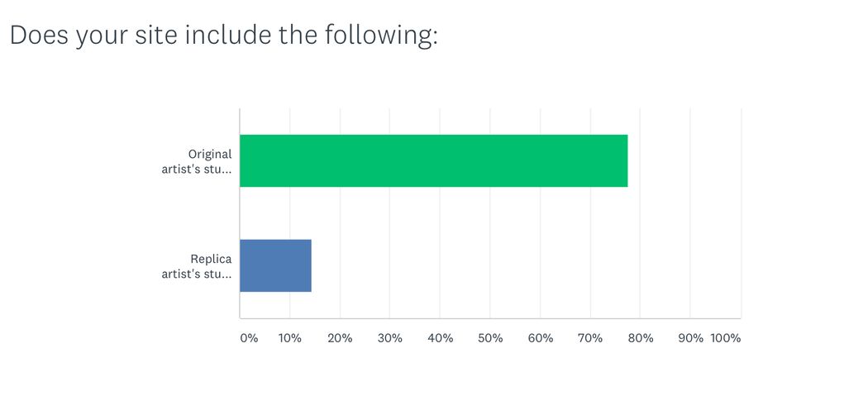The height and width of the screenshot is (396, 868).
Task: Click the 70% x-axis label
Action: [590, 338]
